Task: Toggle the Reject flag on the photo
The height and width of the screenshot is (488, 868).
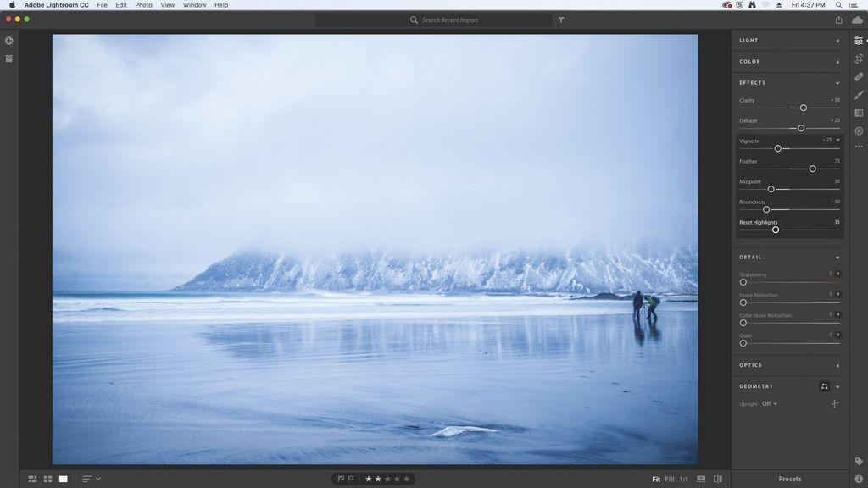Action: pyautogui.click(x=350, y=479)
